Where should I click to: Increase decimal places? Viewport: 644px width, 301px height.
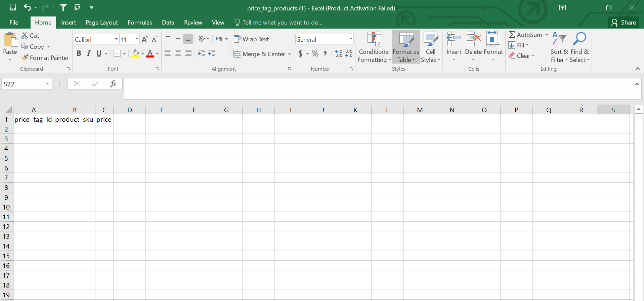pos(339,53)
